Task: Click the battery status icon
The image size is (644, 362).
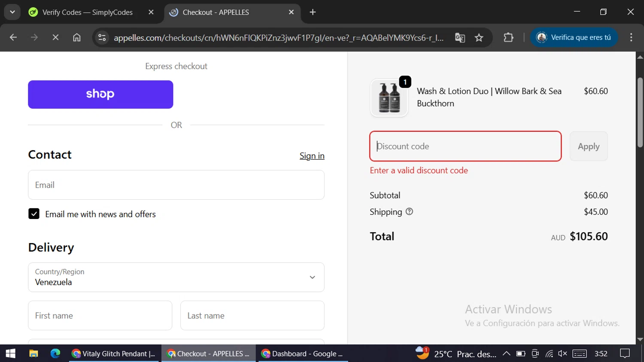Action: coord(521,353)
